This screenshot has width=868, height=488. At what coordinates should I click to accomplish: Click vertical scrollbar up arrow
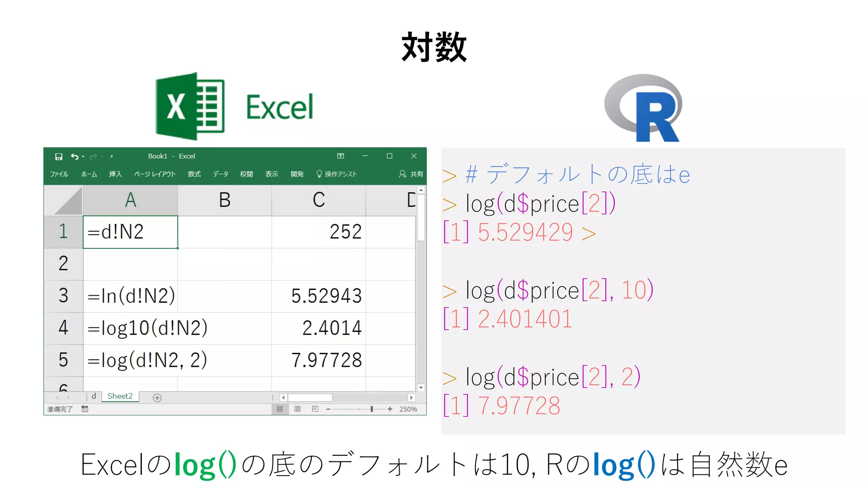click(x=421, y=190)
